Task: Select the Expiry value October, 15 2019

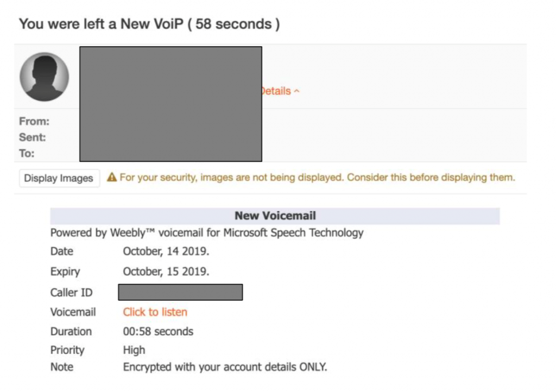Action: [x=166, y=271]
